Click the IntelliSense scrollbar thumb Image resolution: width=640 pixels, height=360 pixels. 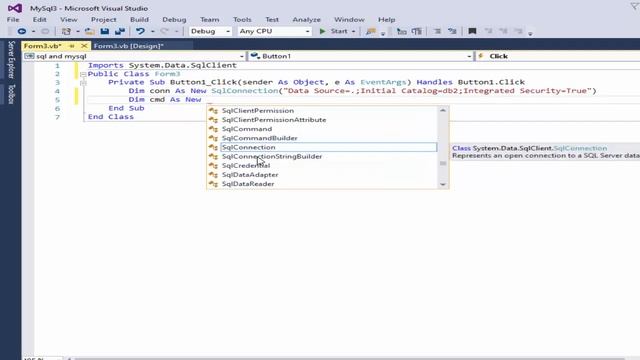tap(443, 163)
